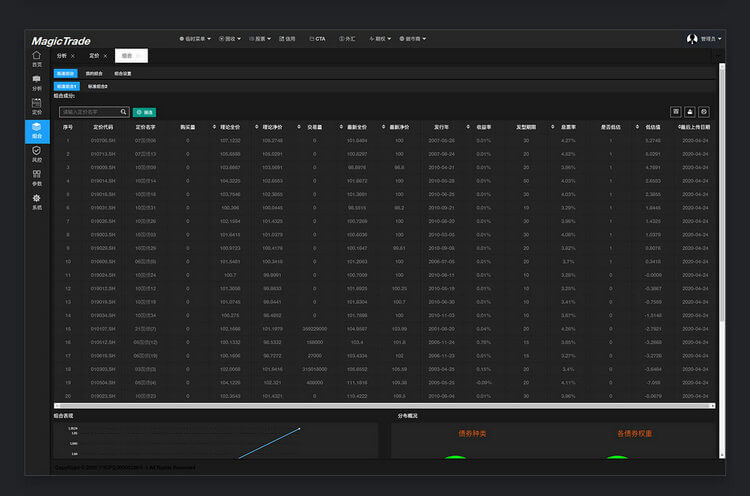Viewport: 750px width, 496px height.
Task: Click the 定价名字 column header
Action: pyautogui.click(x=145, y=127)
